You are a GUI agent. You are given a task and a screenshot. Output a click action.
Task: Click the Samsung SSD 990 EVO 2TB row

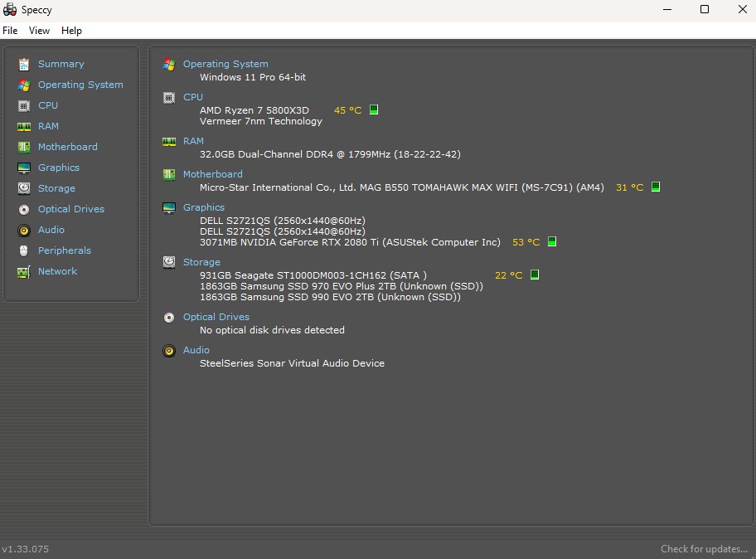pos(330,297)
